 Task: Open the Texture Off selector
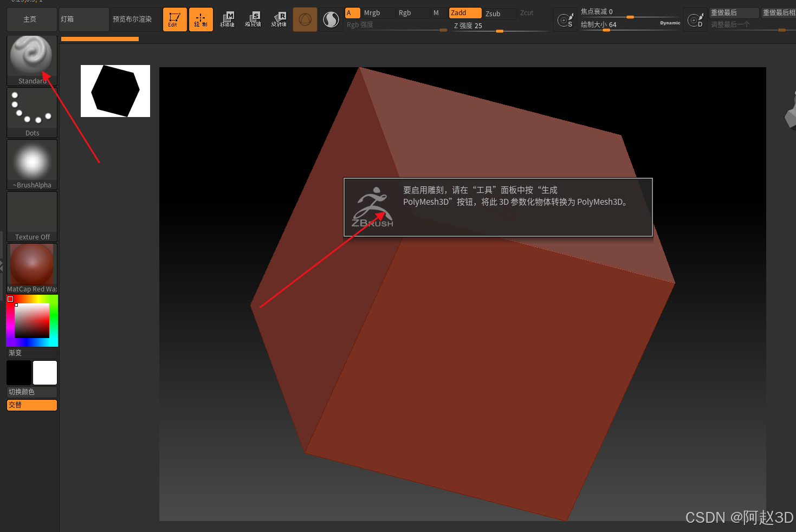tap(32, 217)
